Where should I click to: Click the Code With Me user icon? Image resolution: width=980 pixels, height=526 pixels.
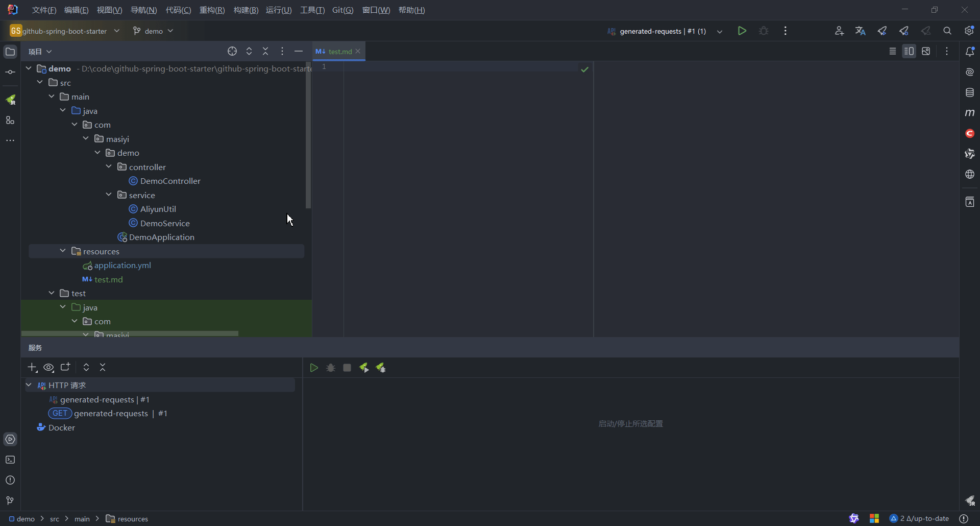click(839, 31)
